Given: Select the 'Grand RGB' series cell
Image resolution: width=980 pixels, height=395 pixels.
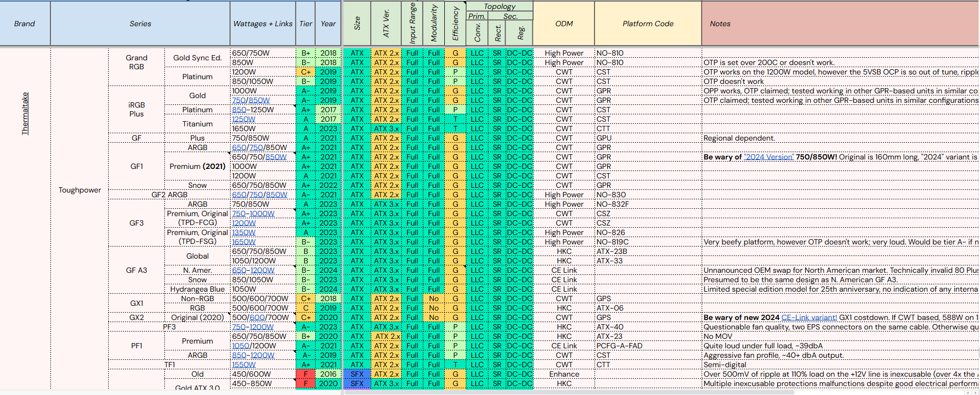Looking at the screenshot, I should [x=137, y=62].
